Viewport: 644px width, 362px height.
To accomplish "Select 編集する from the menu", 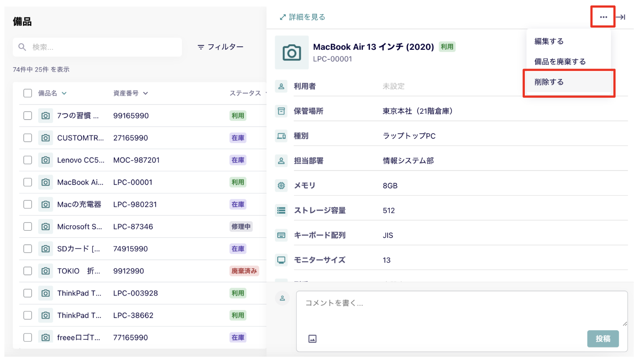I will [x=549, y=41].
